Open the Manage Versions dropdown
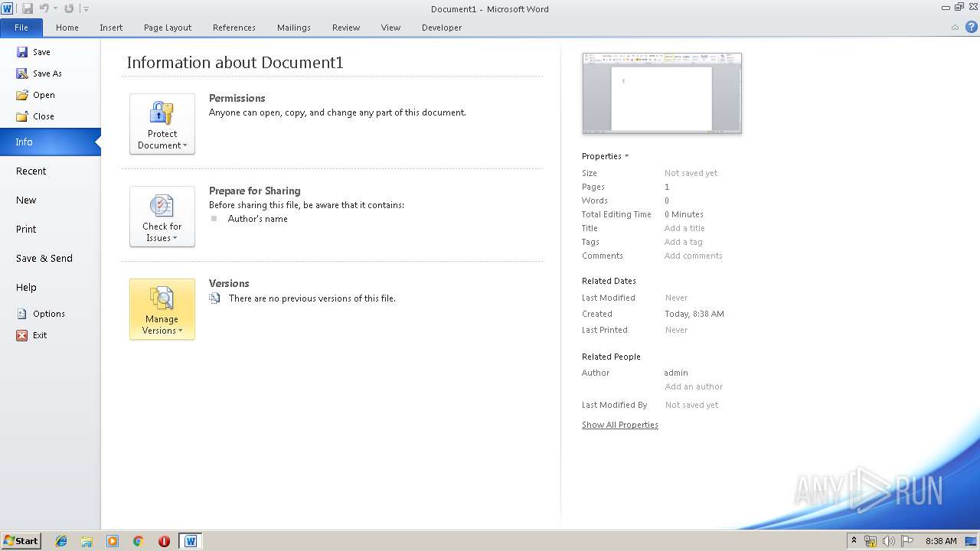The image size is (980, 551). pos(162,309)
